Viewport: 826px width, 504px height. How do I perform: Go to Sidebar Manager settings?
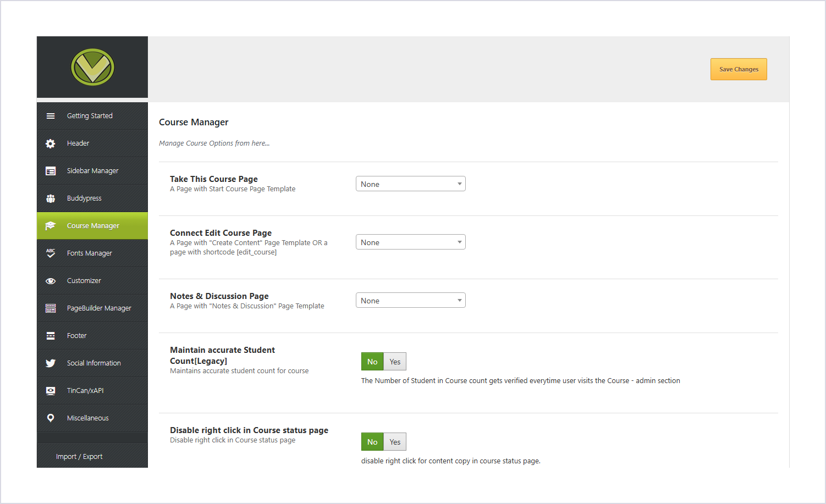point(92,171)
